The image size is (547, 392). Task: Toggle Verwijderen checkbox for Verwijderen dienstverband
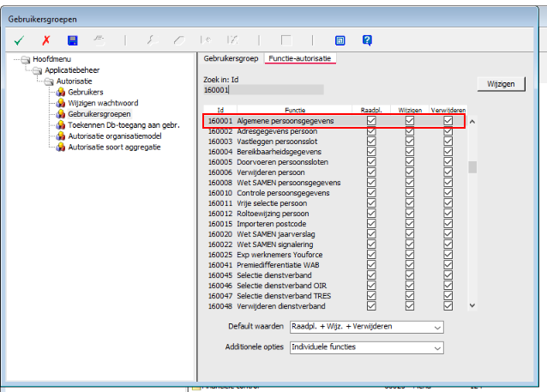coord(448,306)
